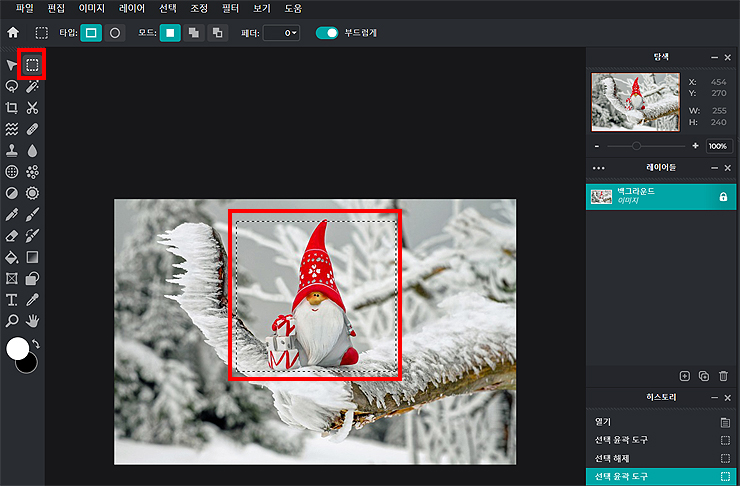Select the Shape tool
740x486 pixels.
pos(32,278)
